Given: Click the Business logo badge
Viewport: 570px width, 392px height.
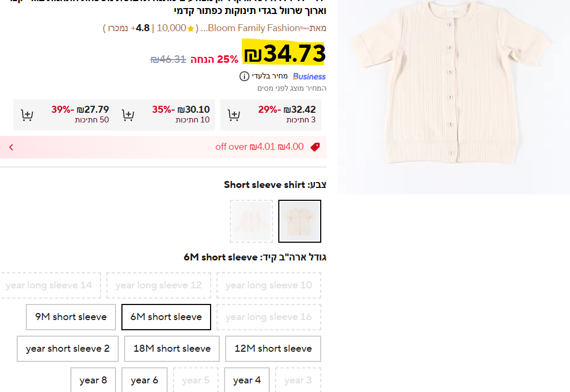Looking at the screenshot, I should pos(309,76).
